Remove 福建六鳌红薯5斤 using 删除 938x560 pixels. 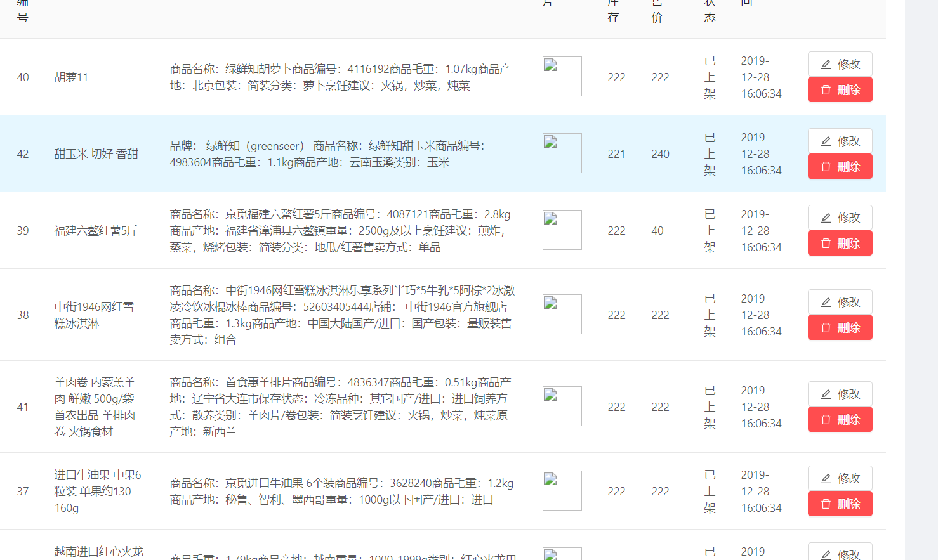point(840,243)
